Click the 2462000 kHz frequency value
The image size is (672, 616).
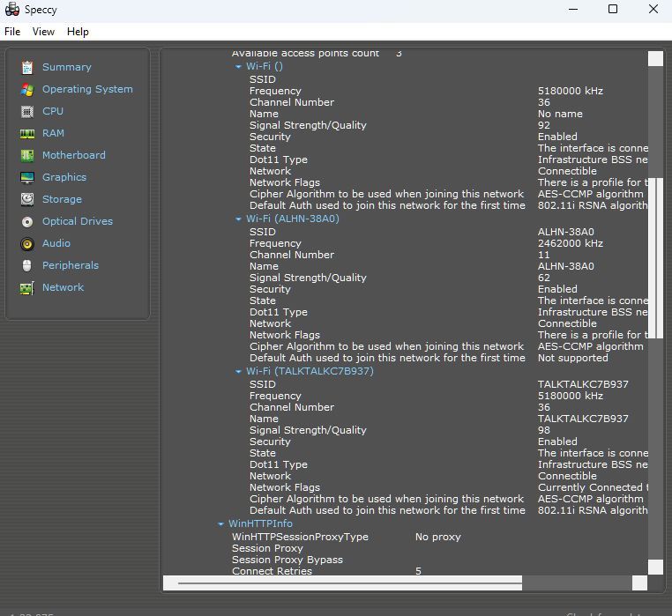(x=571, y=243)
